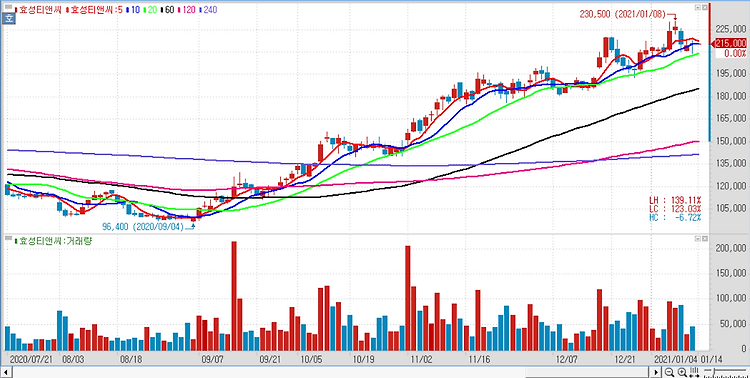Click the scroll left arrow
750x378 pixels.
point(6,372)
